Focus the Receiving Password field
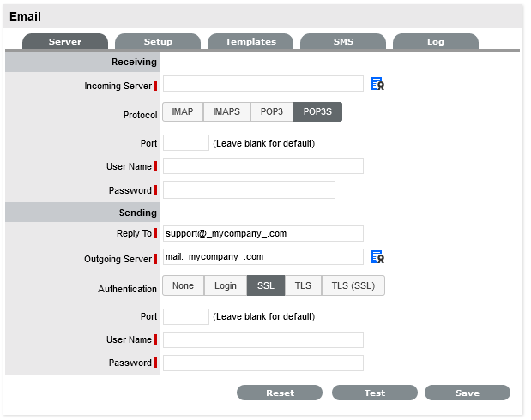The image size is (531, 420). tap(249, 190)
